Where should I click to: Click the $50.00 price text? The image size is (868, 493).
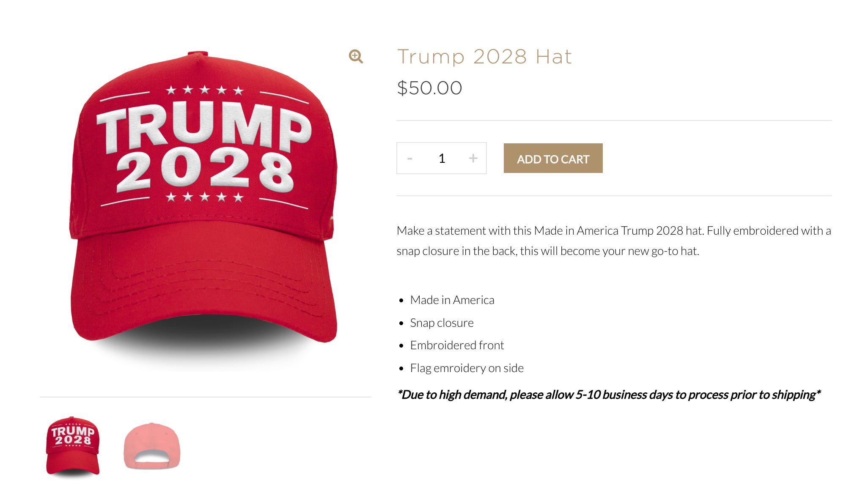(x=429, y=88)
